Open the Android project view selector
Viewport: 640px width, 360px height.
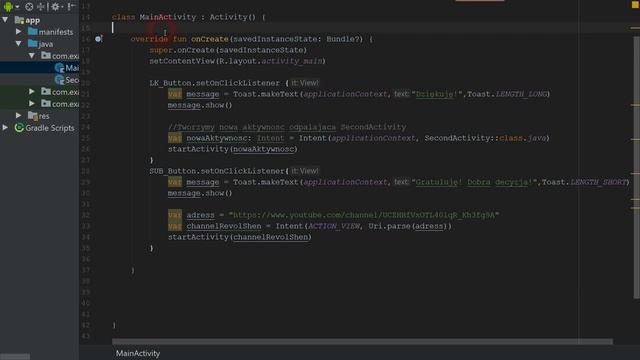point(8,7)
